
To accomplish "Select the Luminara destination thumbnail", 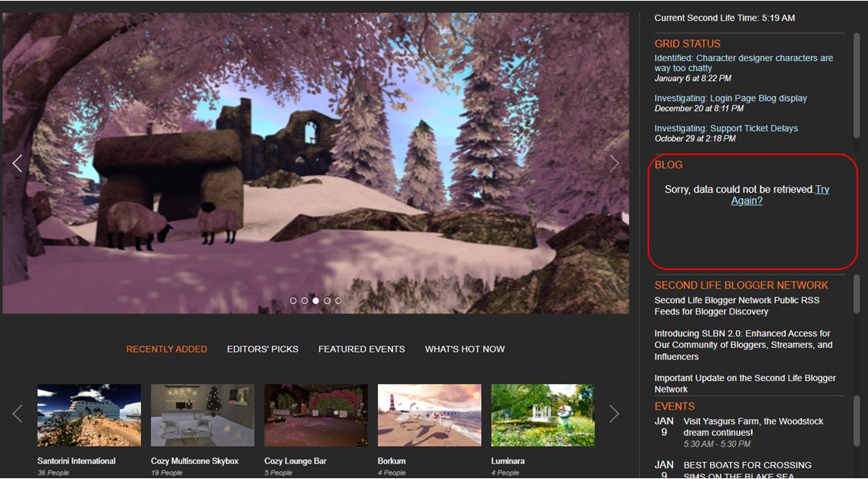I will (543, 415).
